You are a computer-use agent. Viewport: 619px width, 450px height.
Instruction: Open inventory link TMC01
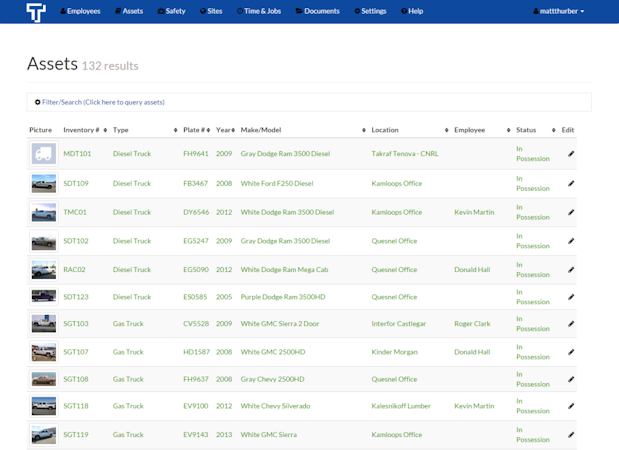[x=75, y=212]
